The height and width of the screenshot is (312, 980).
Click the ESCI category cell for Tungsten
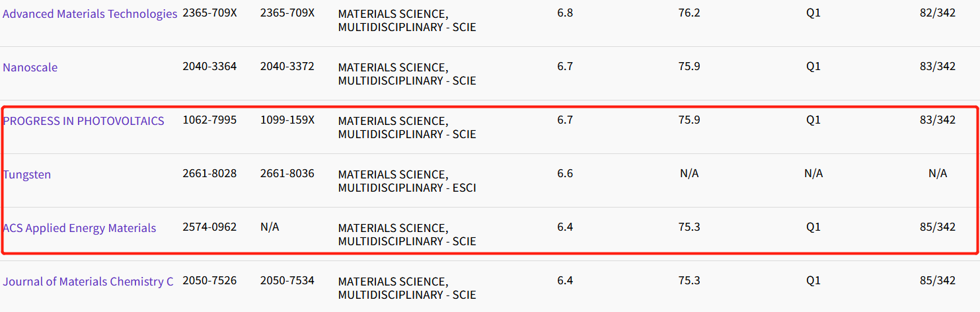click(x=407, y=181)
